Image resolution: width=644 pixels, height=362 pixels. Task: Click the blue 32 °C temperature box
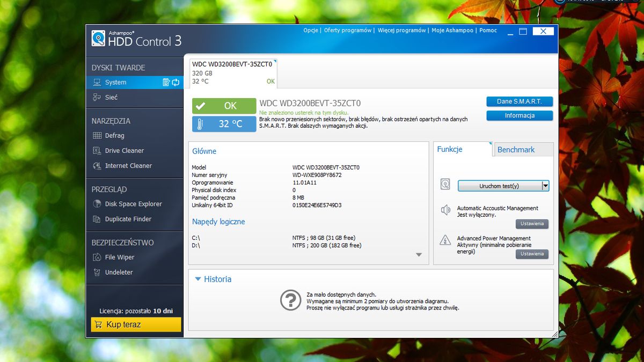[224, 124]
